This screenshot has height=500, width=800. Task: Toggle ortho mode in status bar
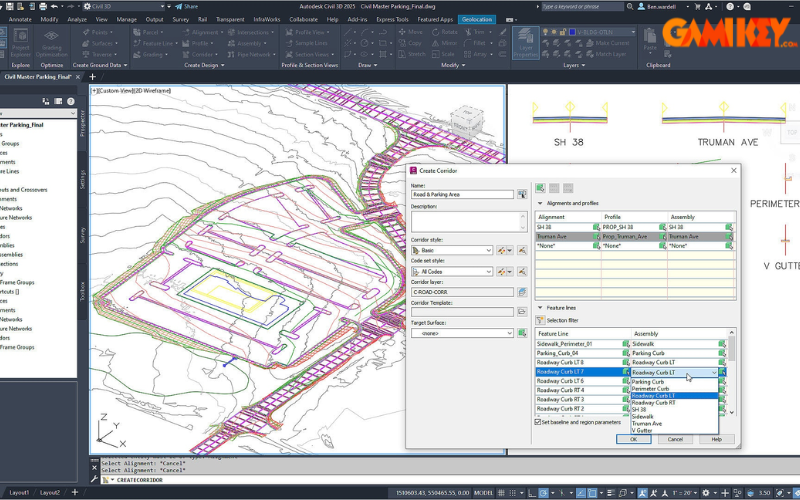click(532, 493)
